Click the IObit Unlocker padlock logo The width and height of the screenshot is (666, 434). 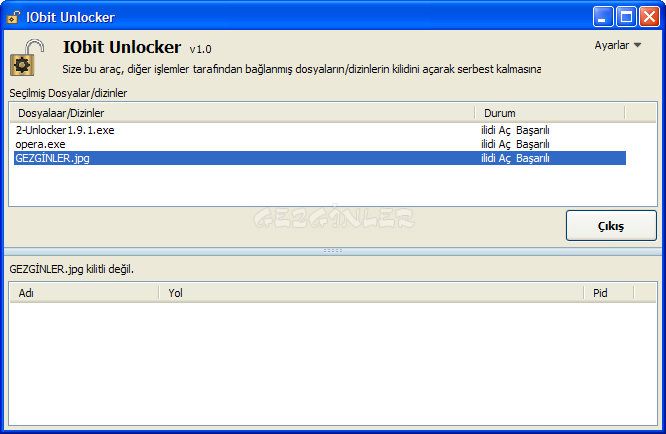(x=27, y=58)
